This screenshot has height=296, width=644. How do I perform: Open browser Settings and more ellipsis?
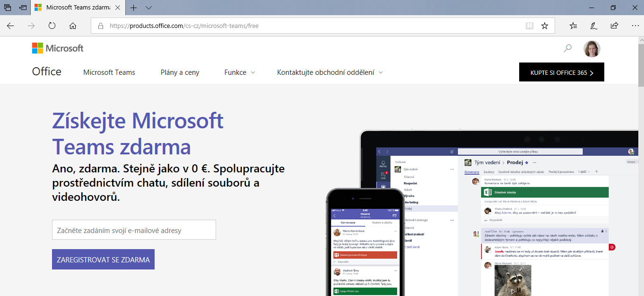(x=635, y=26)
